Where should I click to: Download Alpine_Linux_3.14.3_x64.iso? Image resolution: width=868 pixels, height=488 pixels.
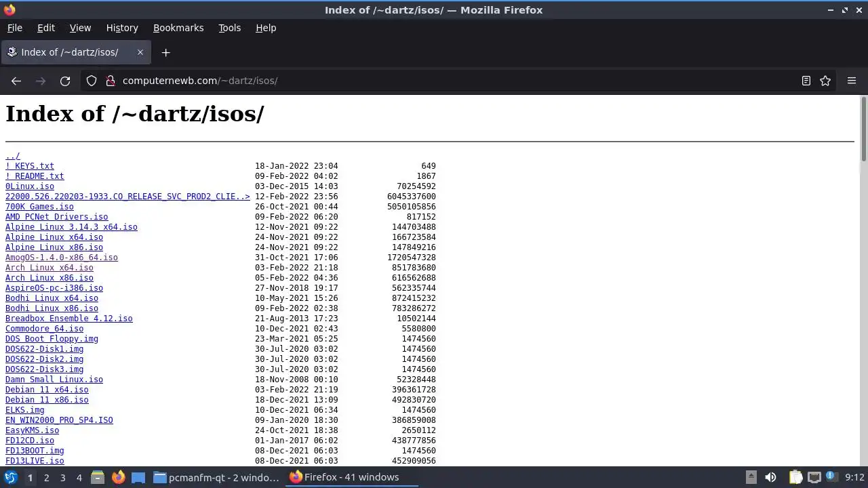tap(71, 227)
